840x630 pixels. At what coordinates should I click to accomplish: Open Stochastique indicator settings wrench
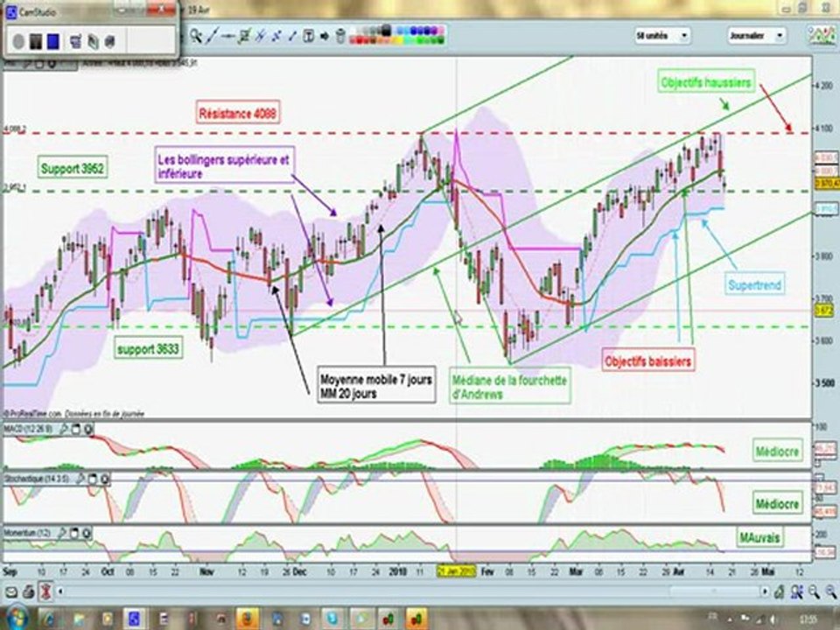pos(80,479)
